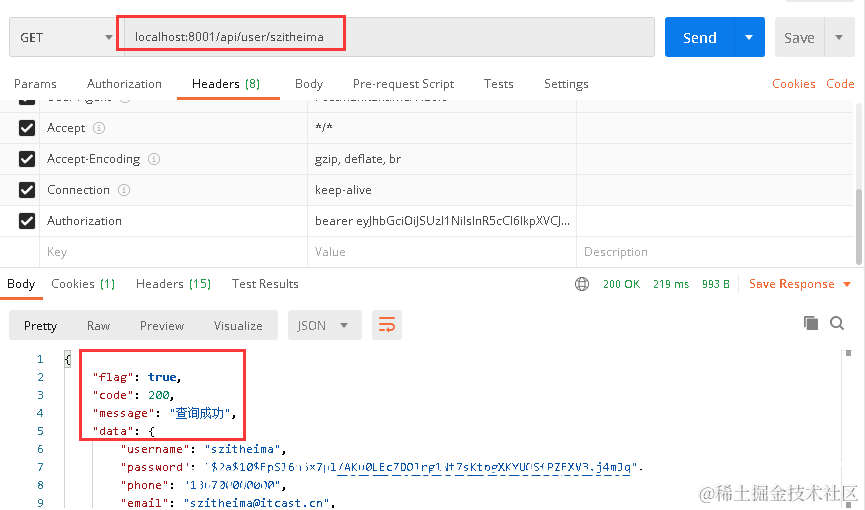The height and width of the screenshot is (510, 865).
Task: Click the "message" line in response
Action: [164, 413]
